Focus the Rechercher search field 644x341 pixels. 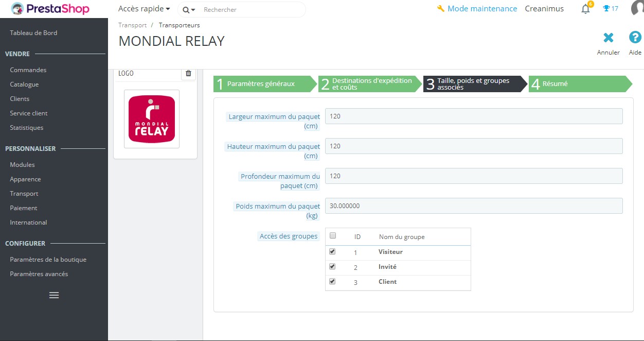252,10
